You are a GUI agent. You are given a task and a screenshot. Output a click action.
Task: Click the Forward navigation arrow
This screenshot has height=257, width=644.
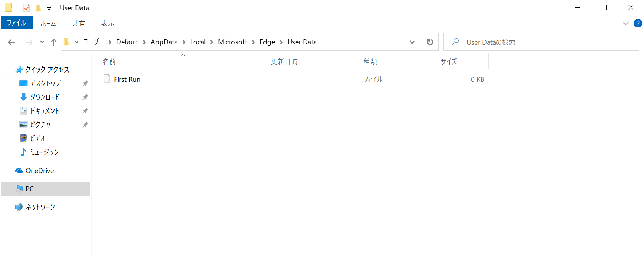coord(29,42)
